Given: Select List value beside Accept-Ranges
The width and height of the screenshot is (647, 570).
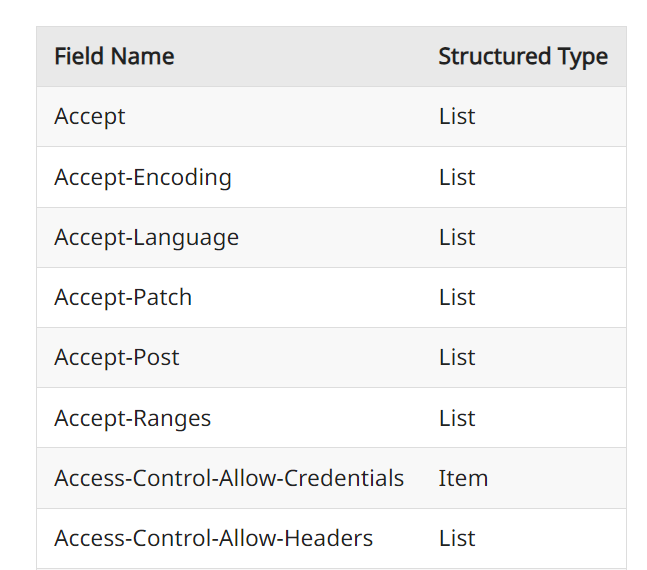Looking at the screenshot, I should [457, 418].
